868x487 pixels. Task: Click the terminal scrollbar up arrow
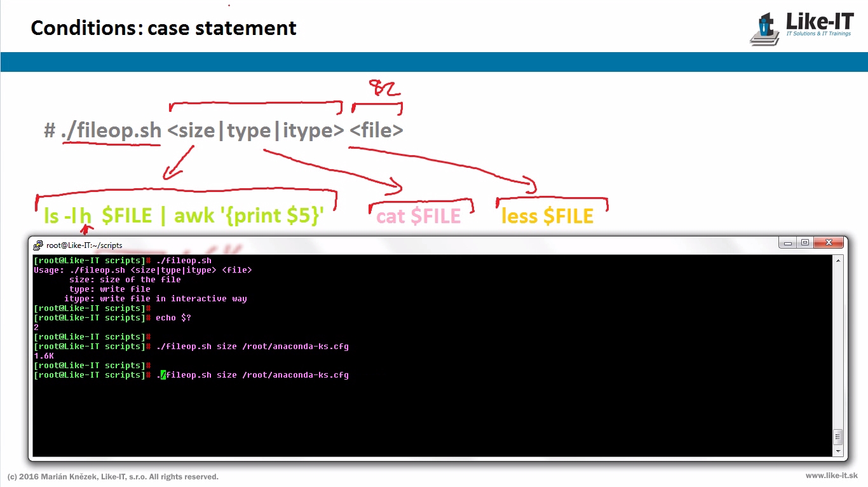point(838,261)
